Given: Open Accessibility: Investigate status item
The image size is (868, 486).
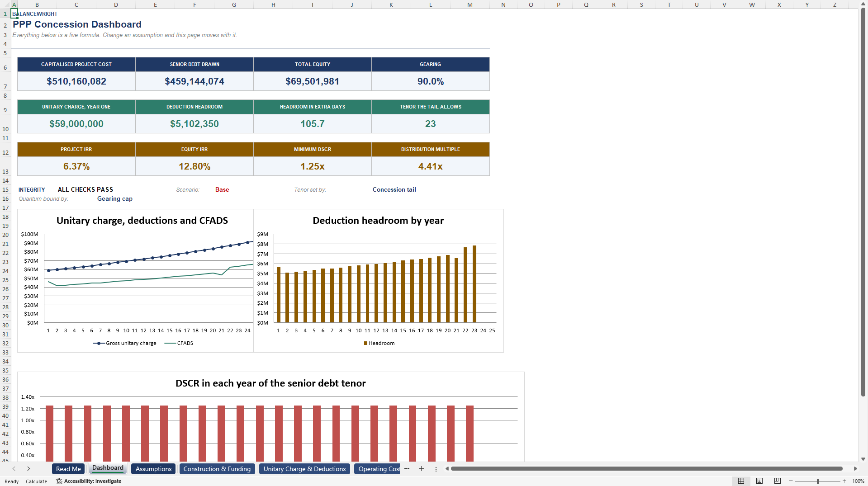Looking at the screenshot, I should tap(89, 481).
